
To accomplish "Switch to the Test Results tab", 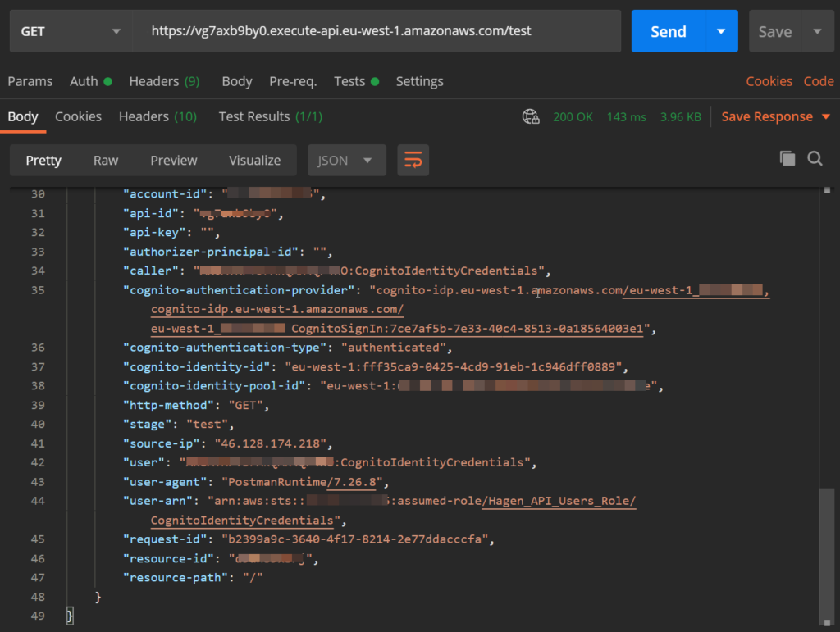I will (270, 117).
